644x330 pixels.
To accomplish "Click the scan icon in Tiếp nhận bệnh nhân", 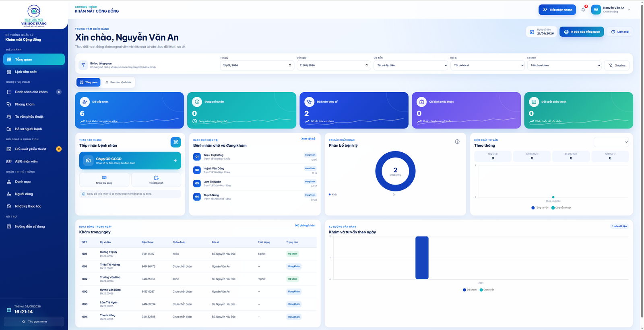I will tap(176, 142).
